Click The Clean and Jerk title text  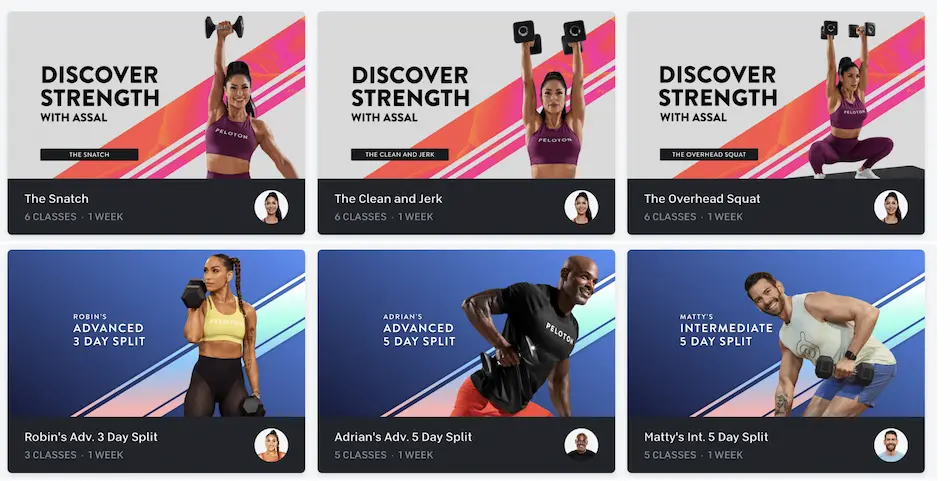tap(388, 199)
